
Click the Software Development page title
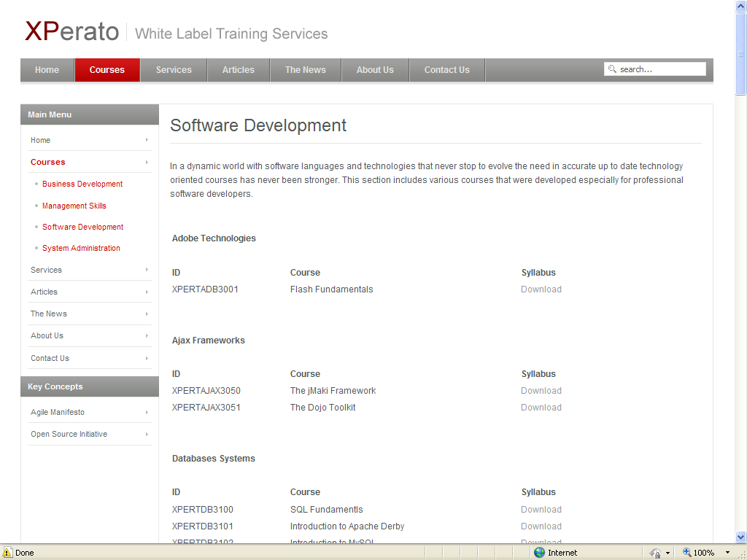pos(258,125)
